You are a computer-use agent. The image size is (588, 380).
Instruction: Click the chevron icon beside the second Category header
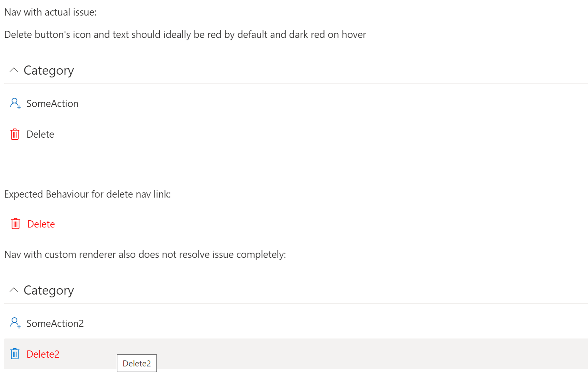pos(14,290)
